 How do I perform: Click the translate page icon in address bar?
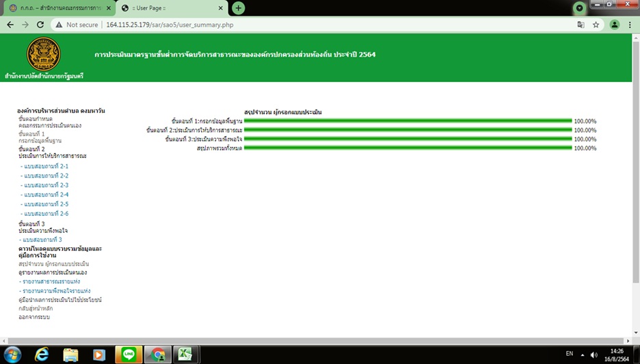click(581, 25)
